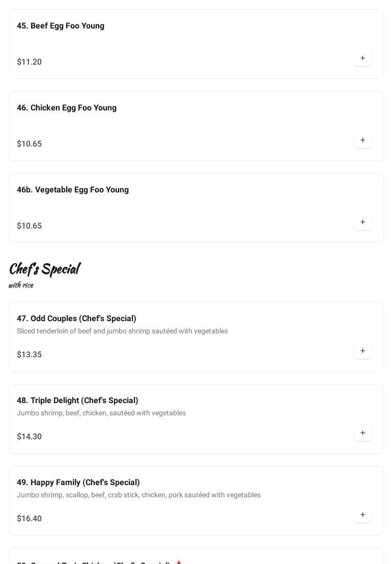The image size is (392, 564).
Task: Click the Chef's Special section heading
Action: tap(45, 269)
